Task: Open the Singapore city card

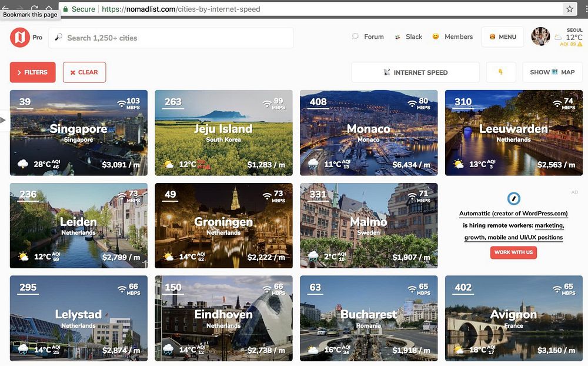Action: [79, 132]
